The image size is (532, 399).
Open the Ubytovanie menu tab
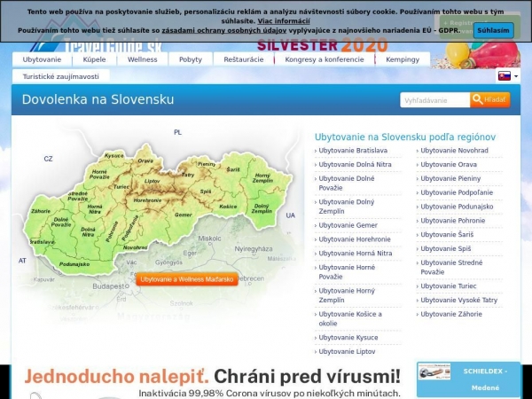[42, 59]
